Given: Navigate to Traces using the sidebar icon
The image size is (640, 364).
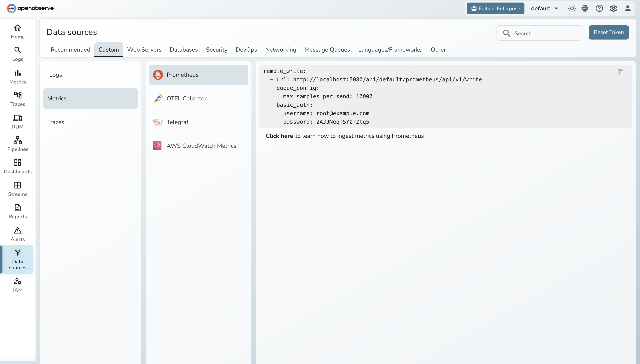Looking at the screenshot, I should [18, 99].
